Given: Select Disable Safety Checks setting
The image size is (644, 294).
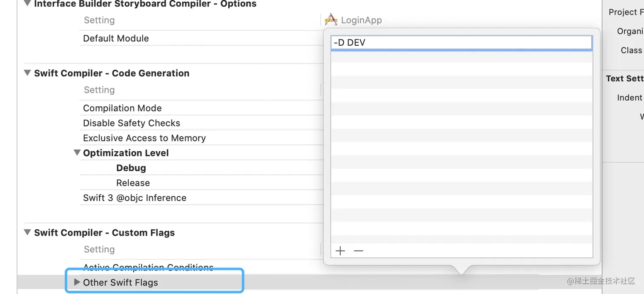Looking at the screenshot, I should point(132,123).
